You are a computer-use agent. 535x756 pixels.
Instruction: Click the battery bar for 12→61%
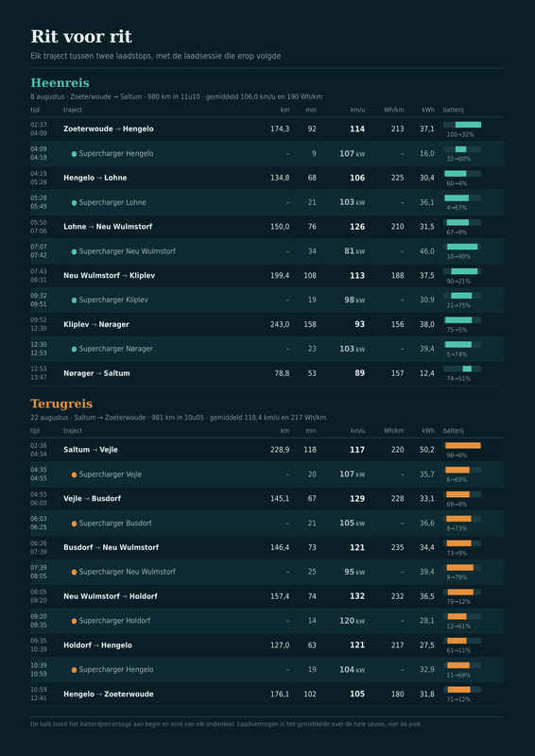(x=461, y=616)
